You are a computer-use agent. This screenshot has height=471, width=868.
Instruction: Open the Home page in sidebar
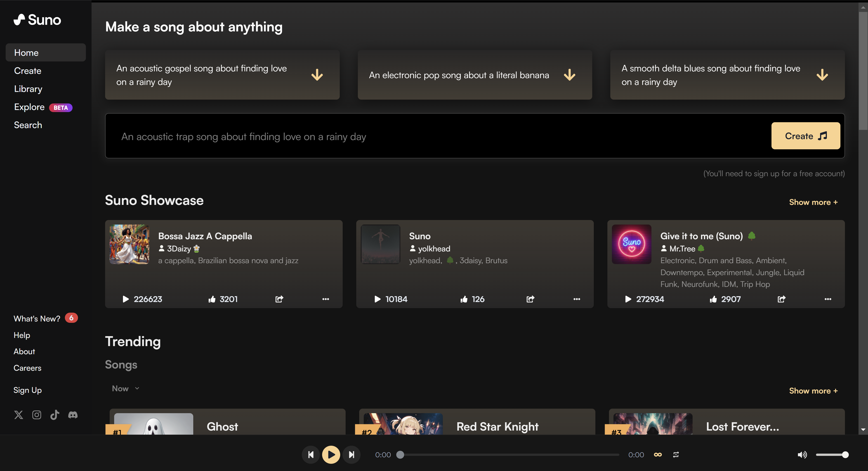(45, 52)
